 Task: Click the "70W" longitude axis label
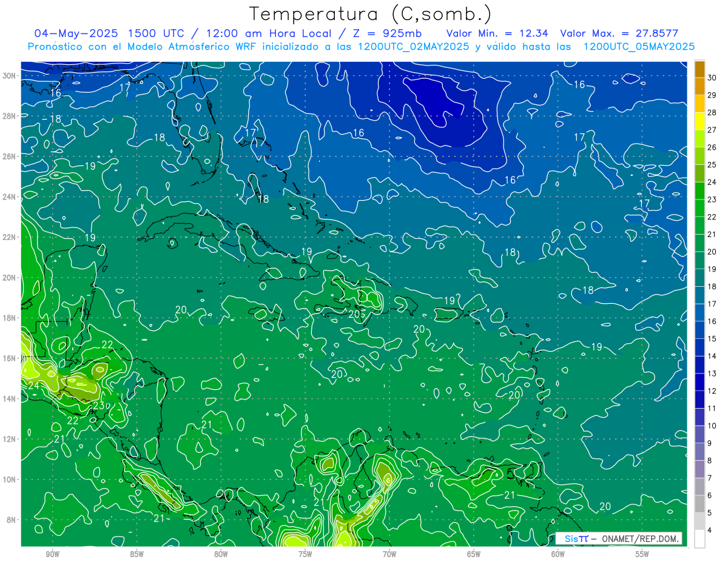(x=389, y=554)
